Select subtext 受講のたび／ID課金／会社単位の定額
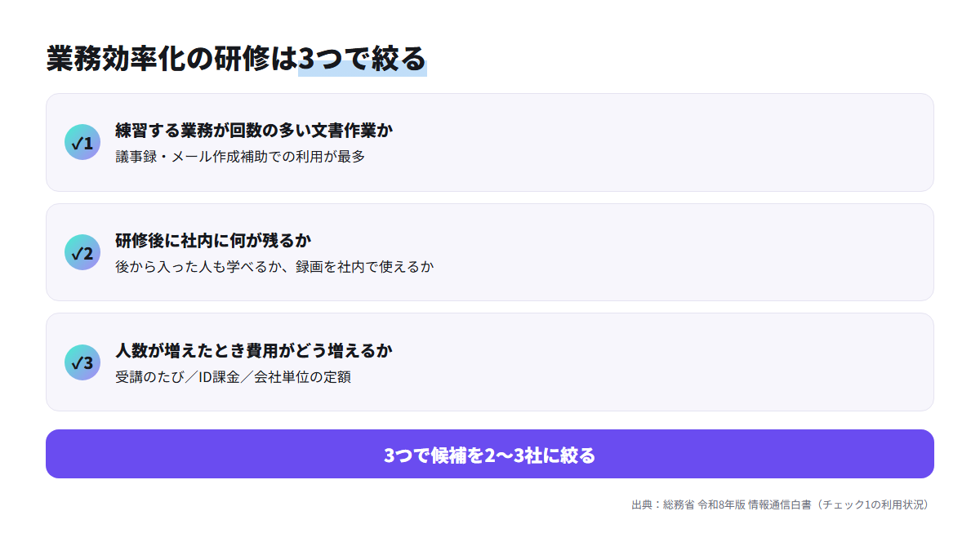Image resolution: width=980 pixels, height=551 pixels. (x=234, y=377)
